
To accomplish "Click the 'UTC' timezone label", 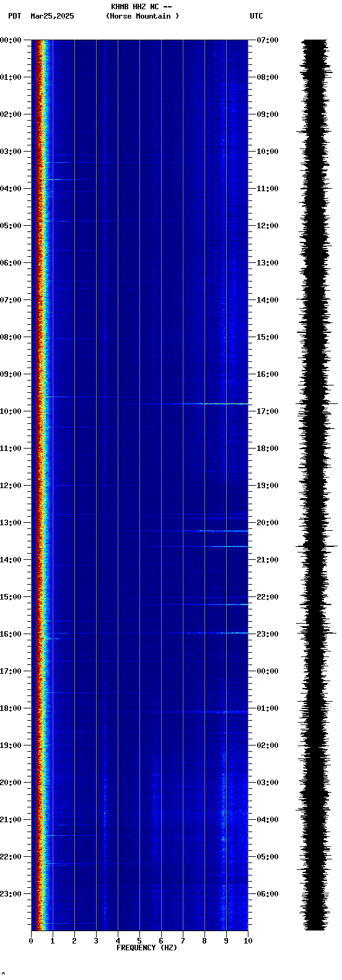I will (256, 16).
